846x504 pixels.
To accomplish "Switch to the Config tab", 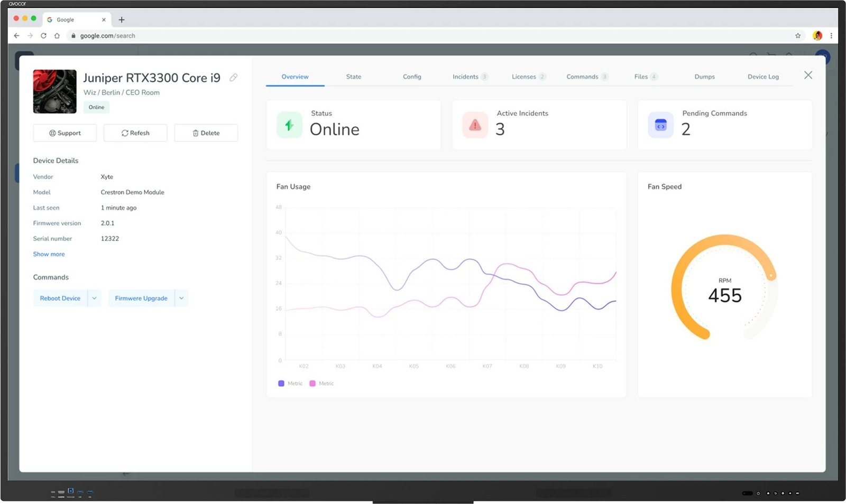I will click(x=412, y=77).
